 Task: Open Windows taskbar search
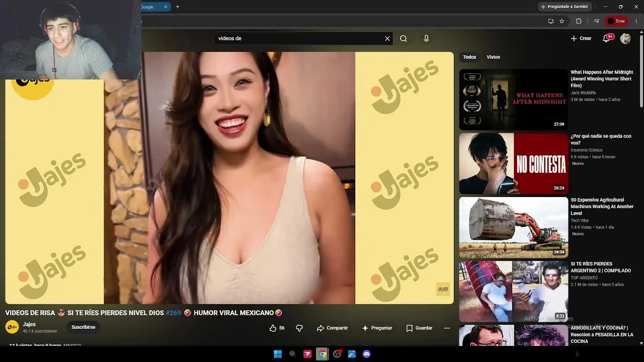292,354
